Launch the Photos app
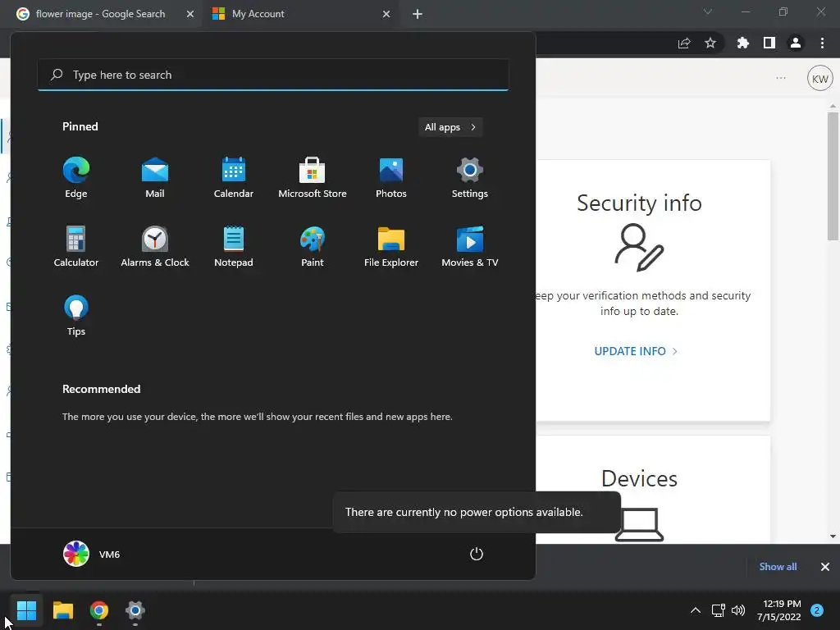 pos(391,178)
